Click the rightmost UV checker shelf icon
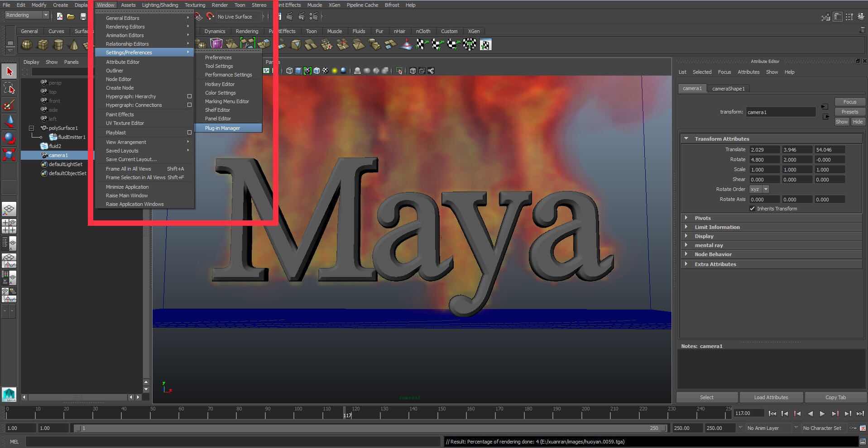The height and width of the screenshot is (448, 868). pos(485,44)
